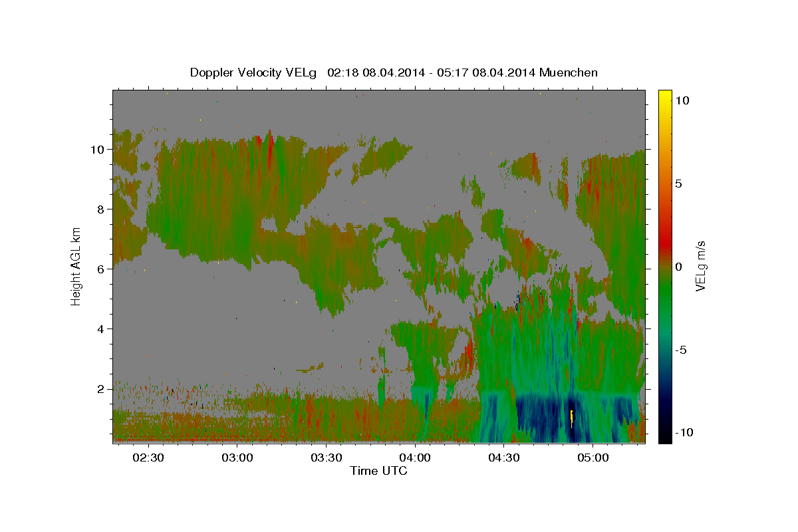Screen dimensions: 798x532
Task: Click the height tick label 4
Action: click(102, 329)
